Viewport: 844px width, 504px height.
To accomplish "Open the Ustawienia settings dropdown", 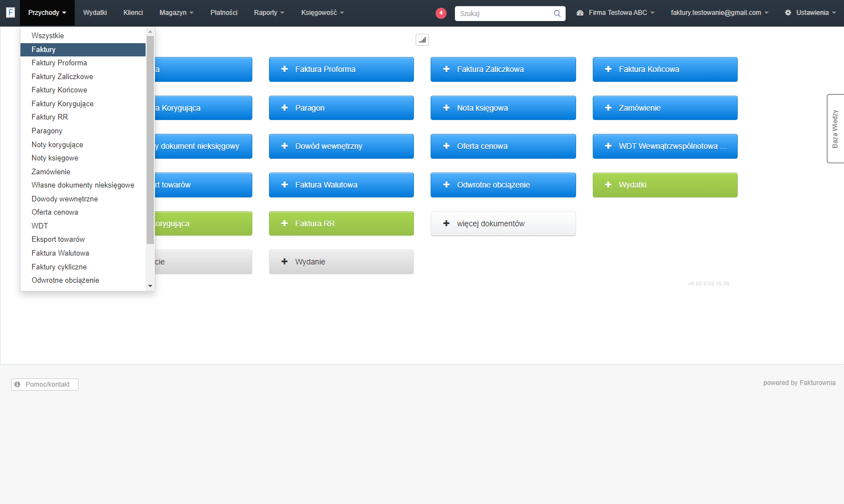I will pos(810,13).
